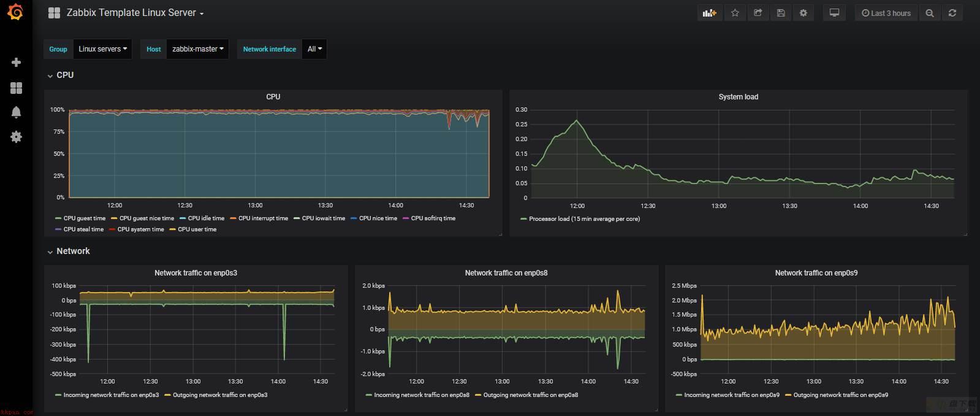Open dashboard settings gear in top bar
The height and width of the screenshot is (416, 980).
803,13
